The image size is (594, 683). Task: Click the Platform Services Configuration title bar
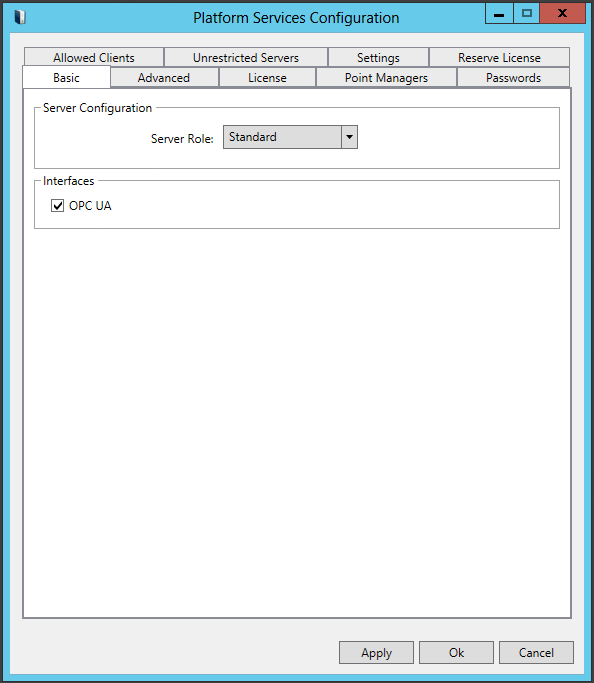point(296,18)
